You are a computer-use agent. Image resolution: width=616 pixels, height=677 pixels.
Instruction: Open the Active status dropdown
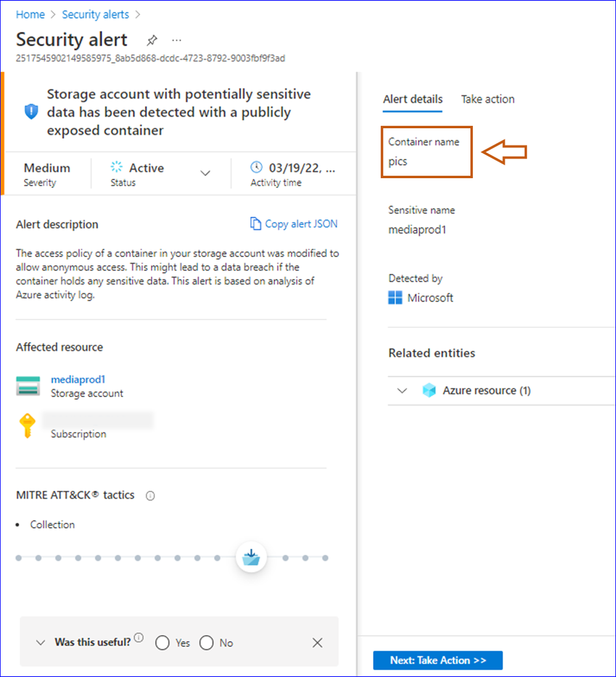[205, 173]
